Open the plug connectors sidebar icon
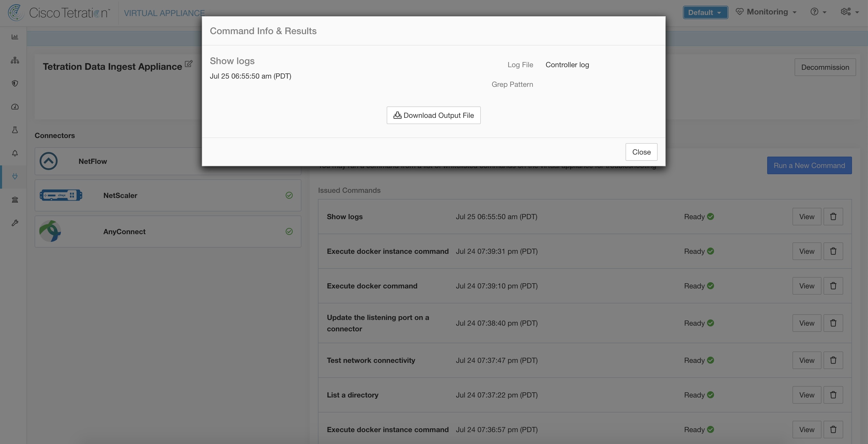The width and height of the screenshot is (868, 444). (15, 176)
